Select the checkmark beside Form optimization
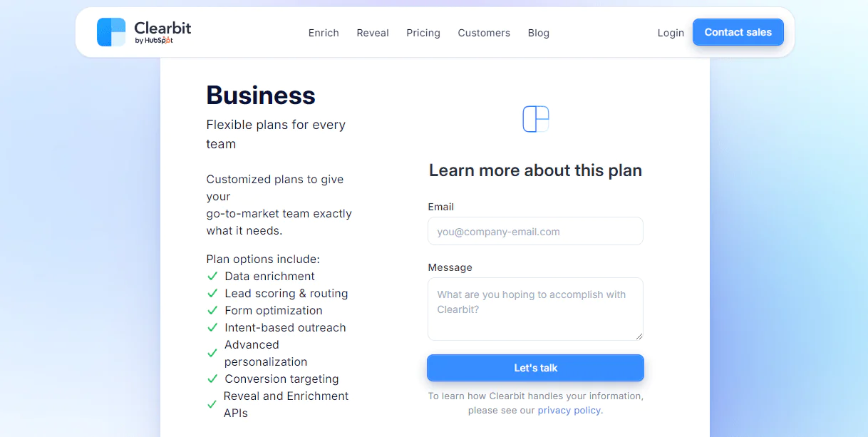Viewport: 868px width, 437px height. tap(212, 310)
